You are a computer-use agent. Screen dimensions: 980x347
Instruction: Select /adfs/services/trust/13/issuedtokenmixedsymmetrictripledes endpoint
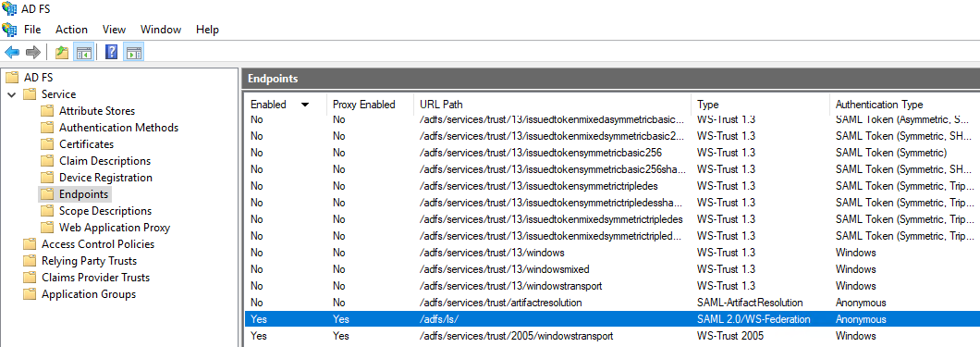[x=612, y=218]
